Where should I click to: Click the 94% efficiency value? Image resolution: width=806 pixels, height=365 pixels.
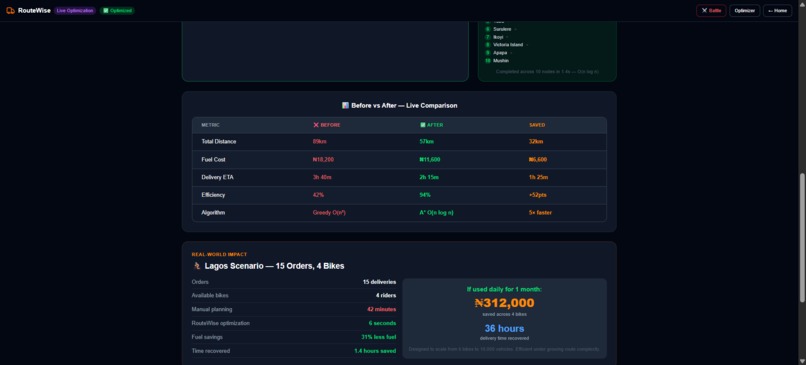tap(425, 195)
